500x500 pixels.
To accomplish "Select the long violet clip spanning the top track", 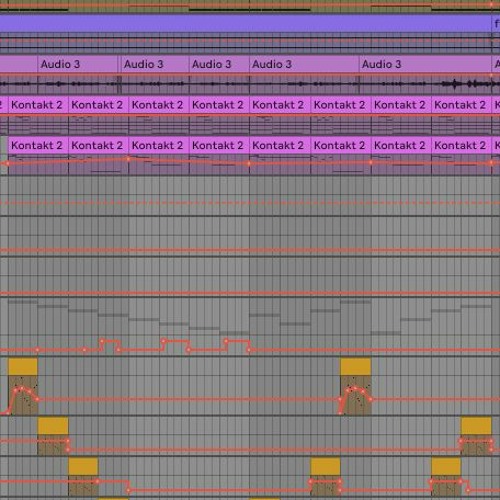I will pyautogui.click(x=245, y=23).
